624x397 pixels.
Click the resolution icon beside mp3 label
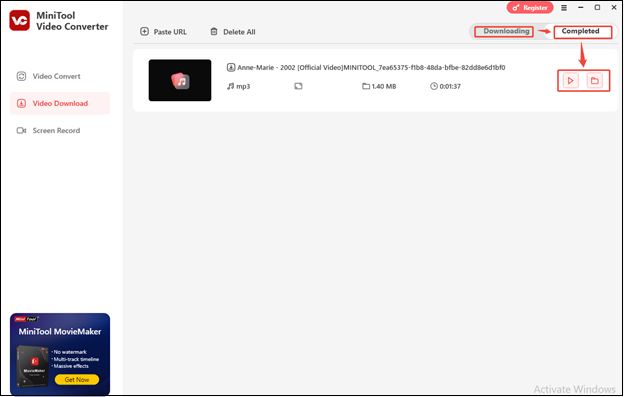(298, 86)
